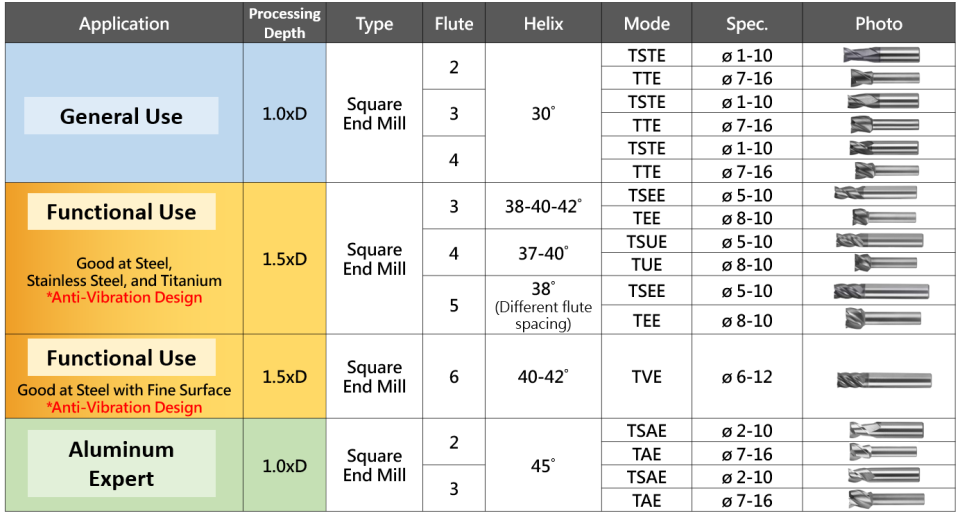Select the ø 6-12 spec cell
Image resolution: width=960 pixels, height=513 pixels.
tap(746, 376)
